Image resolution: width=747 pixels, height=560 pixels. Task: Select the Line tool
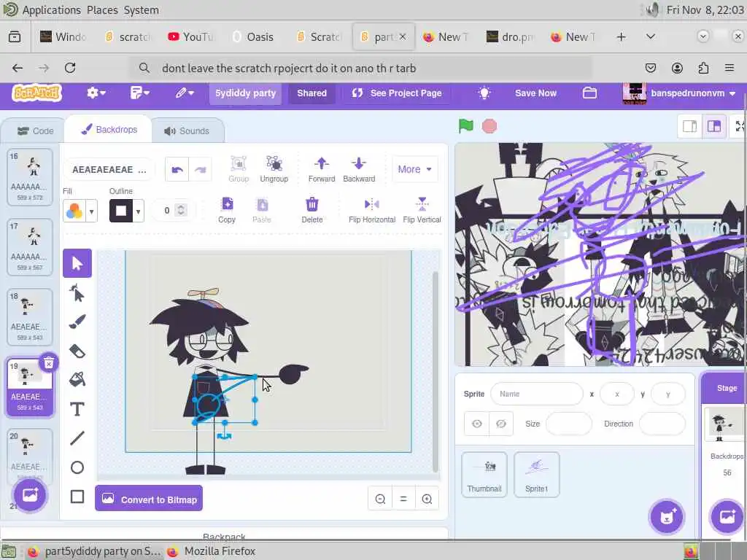(x=77, y=438)
